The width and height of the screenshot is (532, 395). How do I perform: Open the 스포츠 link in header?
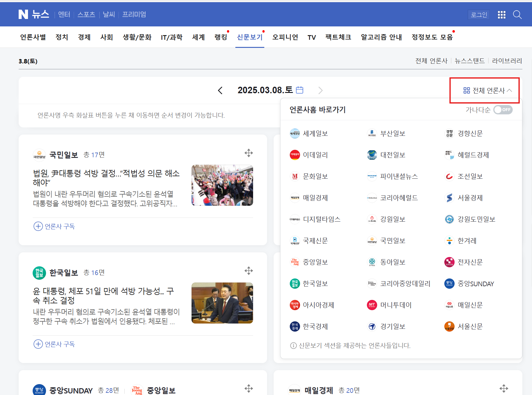pos(86,15)
